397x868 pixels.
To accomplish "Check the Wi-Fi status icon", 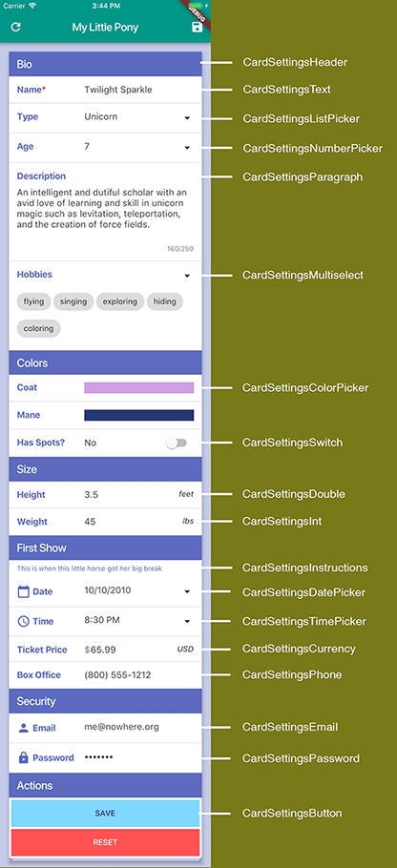I will click(x=32, y=6).
